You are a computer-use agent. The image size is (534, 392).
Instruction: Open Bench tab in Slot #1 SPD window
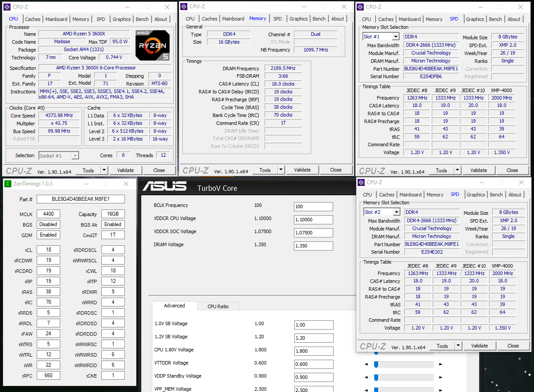[496, 19]
